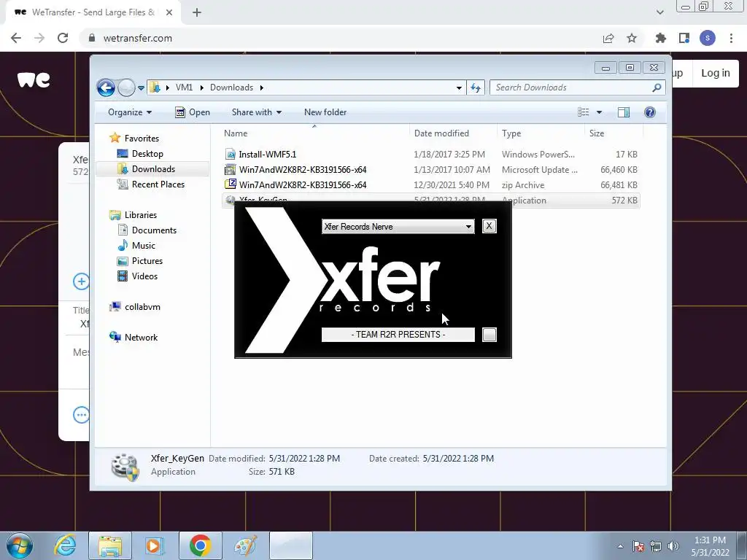This screenshot has width=747, height=560.
Task: Click Favorites in navigation pane
Action: (142, 138)
